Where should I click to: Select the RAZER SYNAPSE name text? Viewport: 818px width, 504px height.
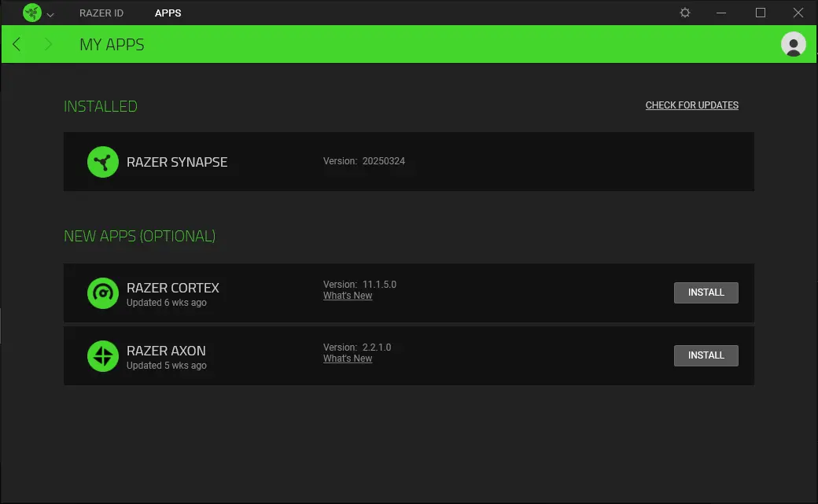point(177,162)
